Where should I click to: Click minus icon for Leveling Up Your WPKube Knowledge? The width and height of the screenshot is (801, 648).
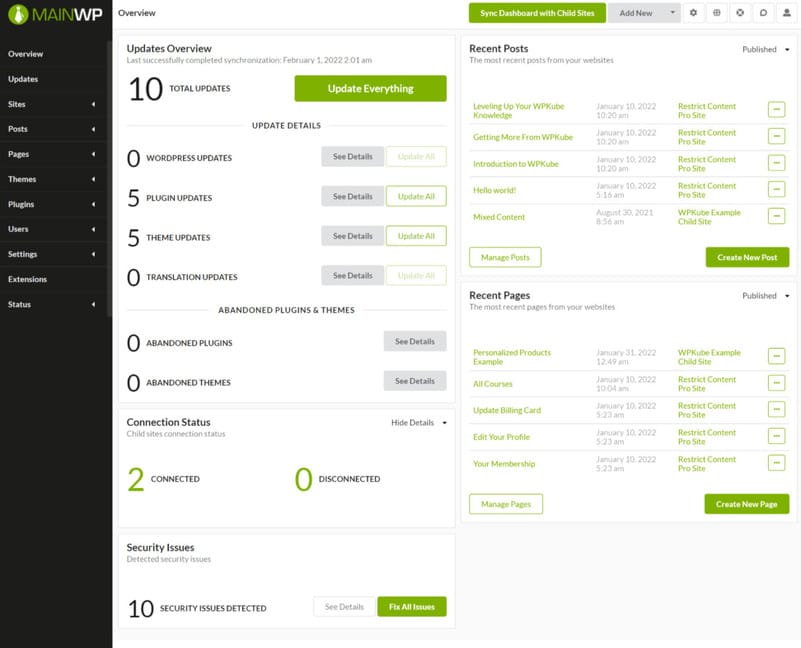(776, 109)
